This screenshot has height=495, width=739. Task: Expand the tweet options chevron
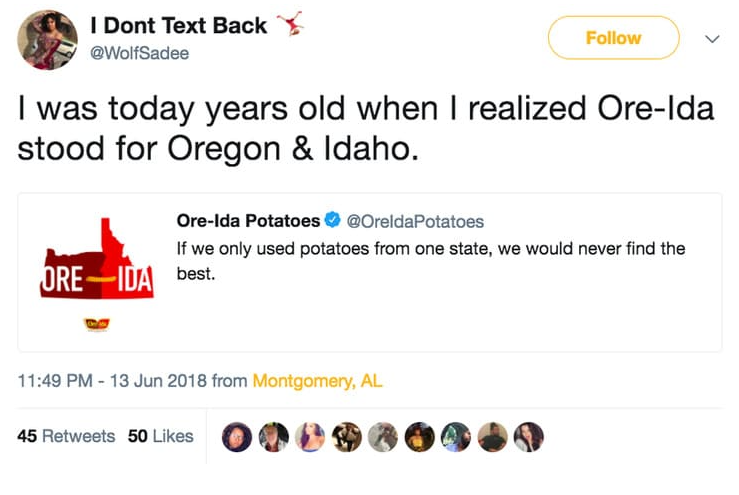712,39
